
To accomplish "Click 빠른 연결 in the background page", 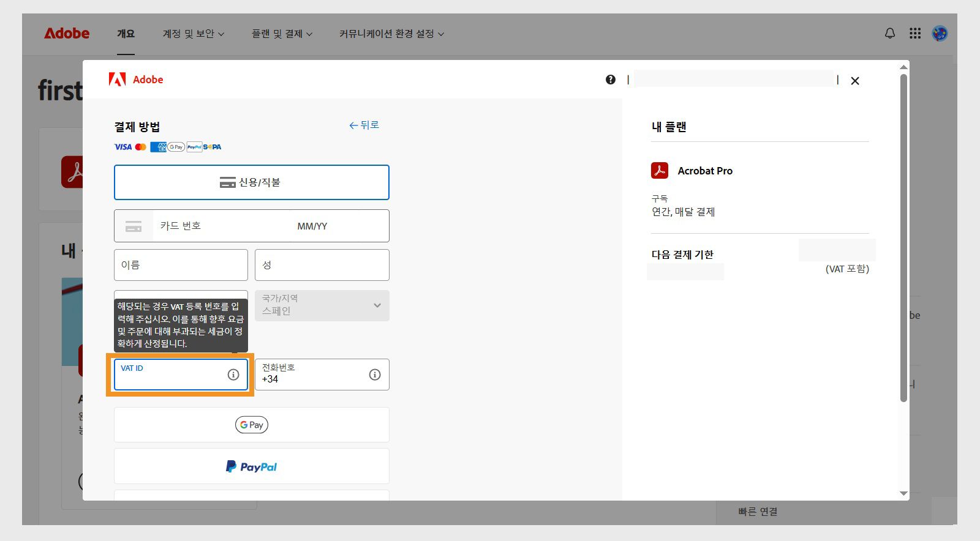I will pos(758,512).
